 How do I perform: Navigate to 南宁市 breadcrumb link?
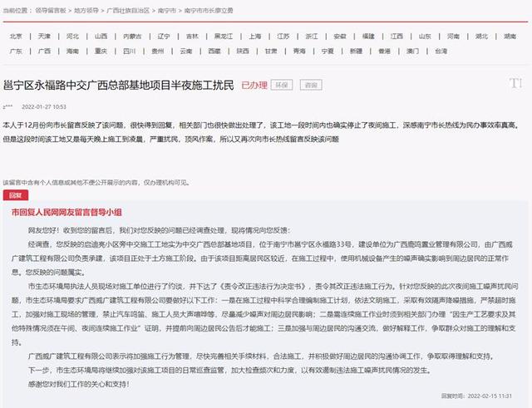point(167,11)
